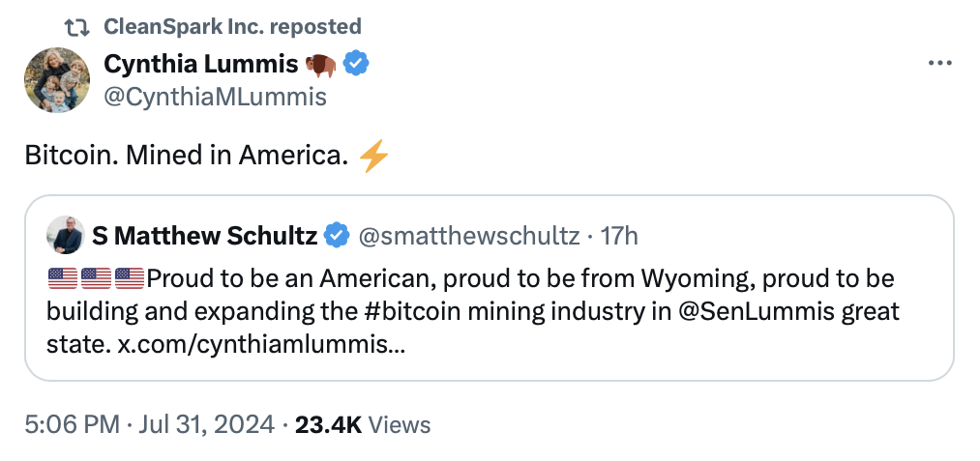Open S Matthew Schultz's small avatar
The image size is (980, 461).
65,235
